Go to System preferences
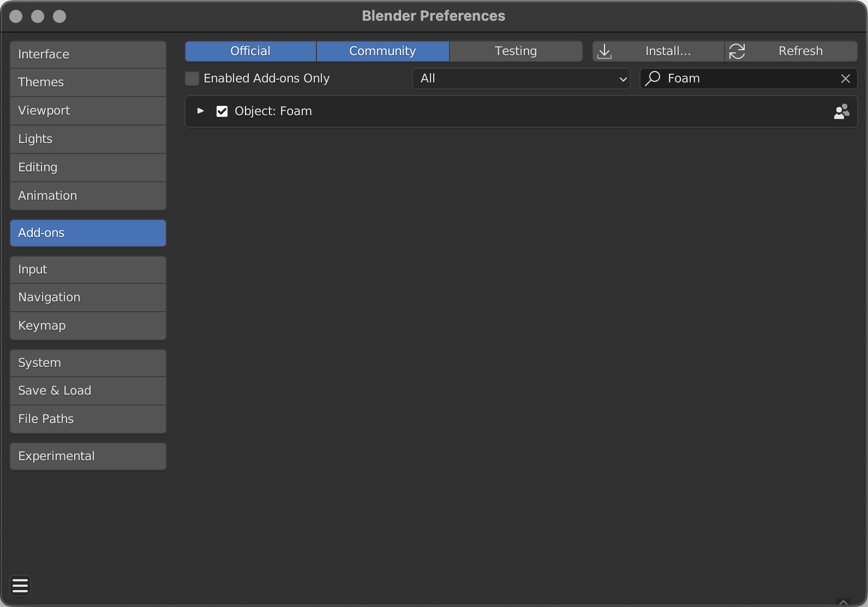 [88, 363]
